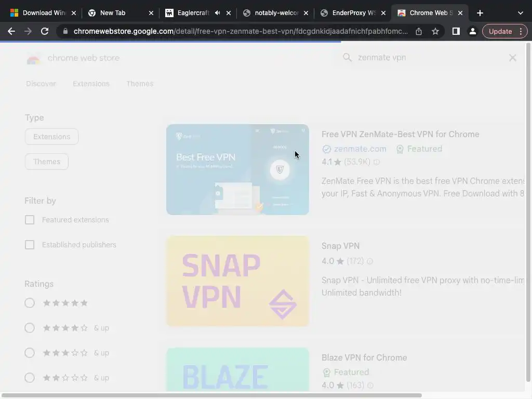Open the Blaze VPN thumbnail
Screen dimensions: 532x399
pyautogui.click(x=237, y=369)
